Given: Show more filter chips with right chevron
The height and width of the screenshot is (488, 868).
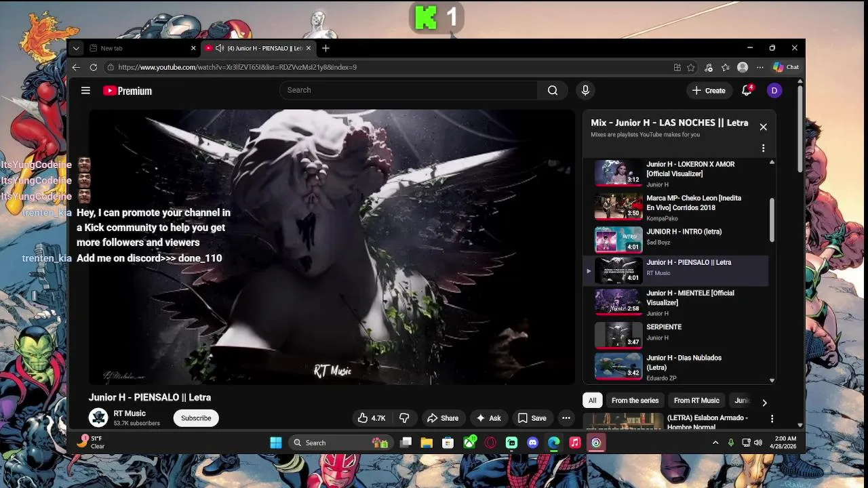Looking at the screenshot, I should click(x=764, y=402).
